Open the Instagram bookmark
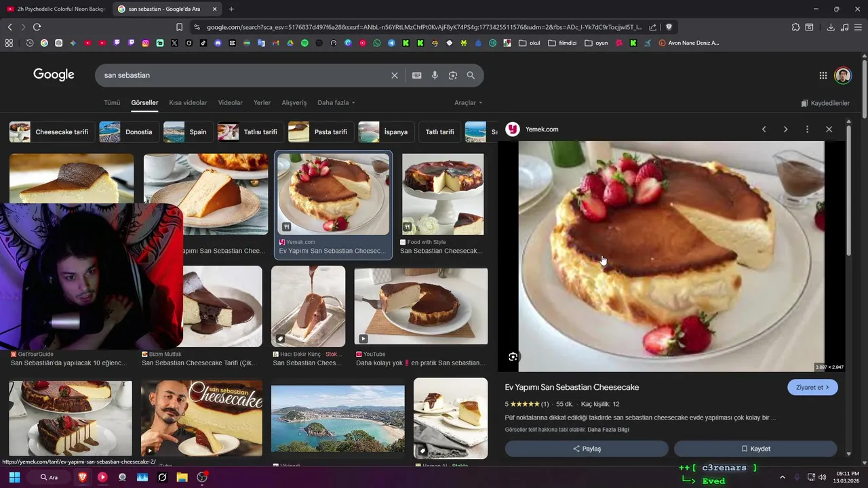Screen dimensions: 868x488 [x=145, y=43]
